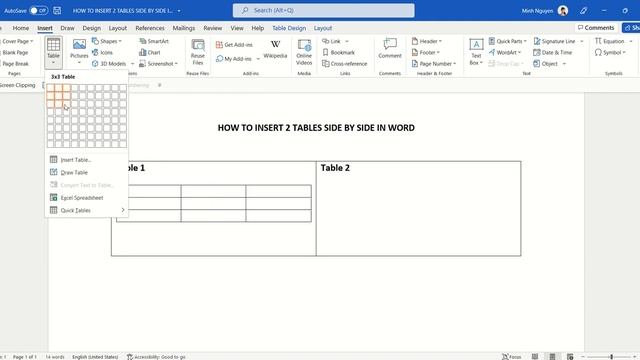Open the Design tab

click(x=91, y=28)
